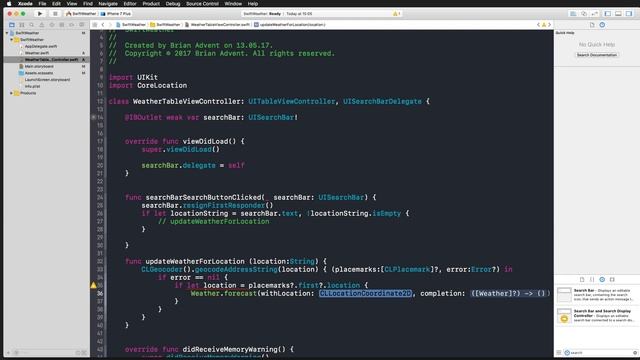Open the Xcode application menu
Screen dimensions: 640x360
[x=25, y=4]
